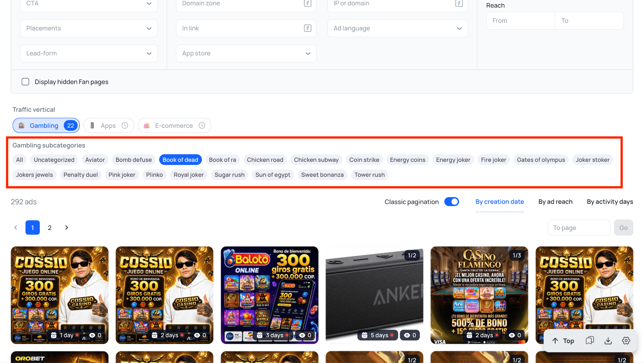644x363 pixels.
Task: Open the Ad language dropdown
Action: tap(398, 28)
